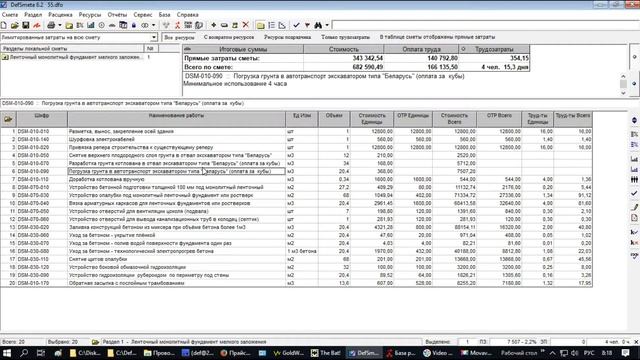Show hidden tray icons chevron

click(552, 353)
